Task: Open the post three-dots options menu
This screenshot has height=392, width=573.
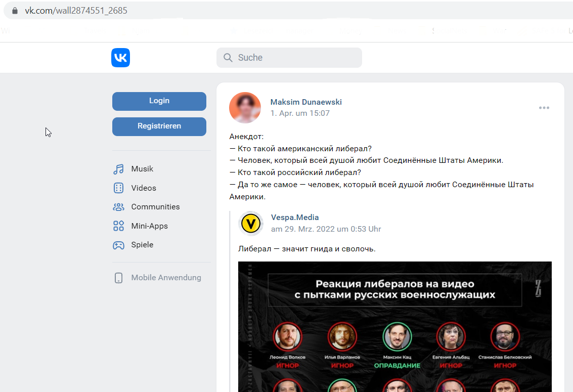Action: tap(544, 108)
